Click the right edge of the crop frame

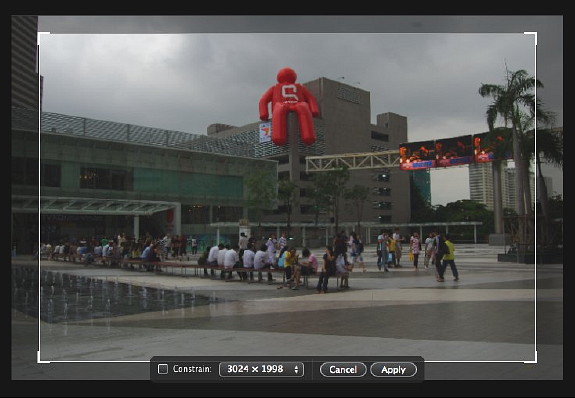(536, 198)
